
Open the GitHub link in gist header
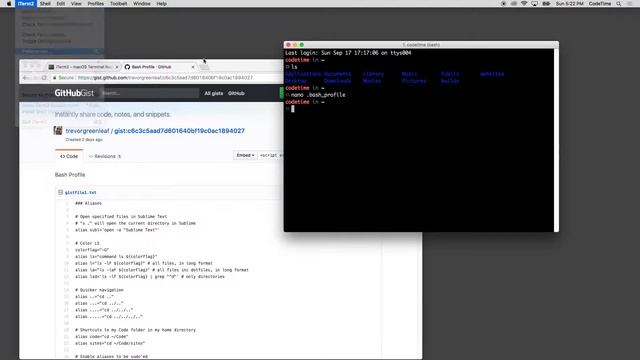[236, 93]
